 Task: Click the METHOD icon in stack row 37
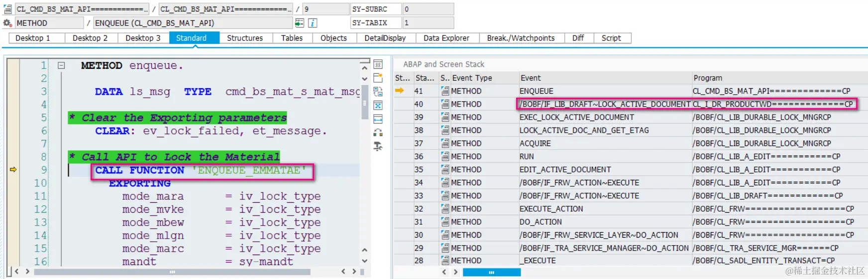(445, 143)
